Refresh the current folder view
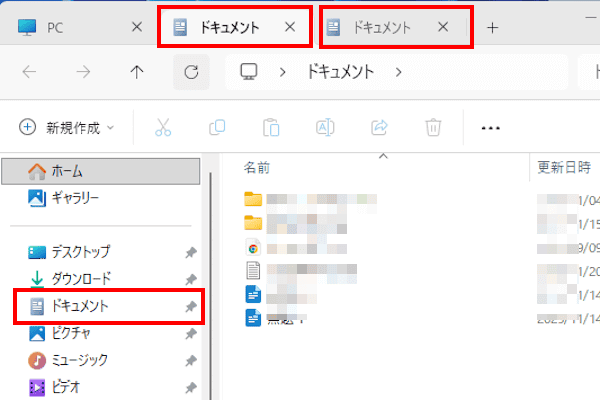 (191, 72)
